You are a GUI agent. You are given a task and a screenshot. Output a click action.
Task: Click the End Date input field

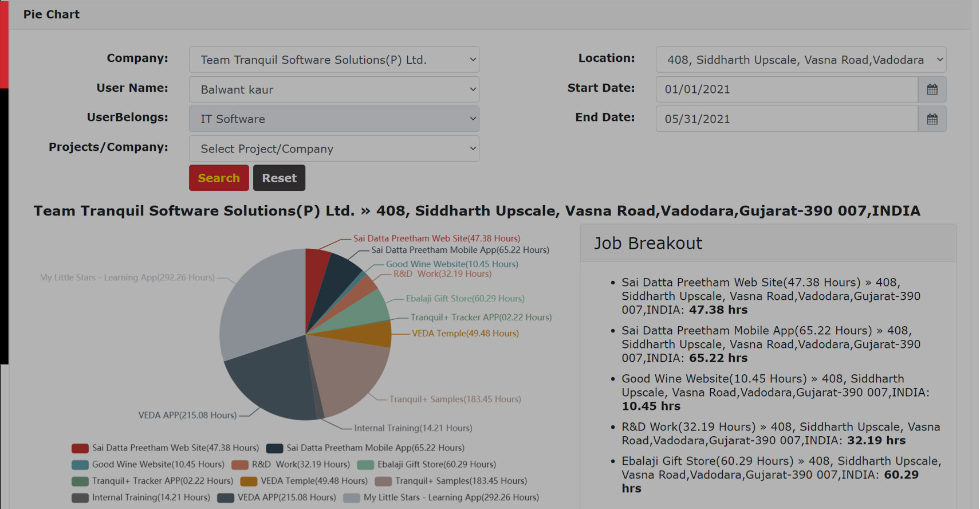point(786,119)
